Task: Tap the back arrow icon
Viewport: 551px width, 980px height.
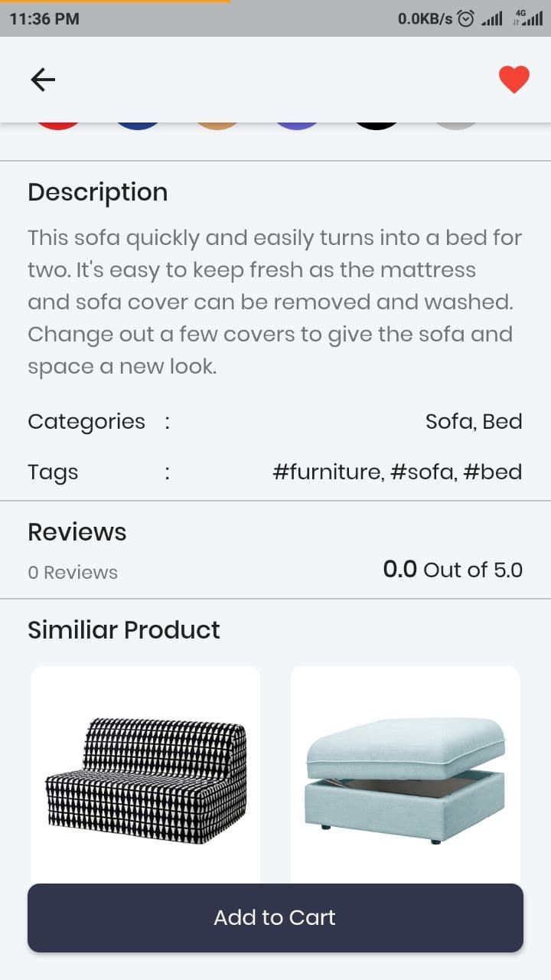Action: point(43,80)
